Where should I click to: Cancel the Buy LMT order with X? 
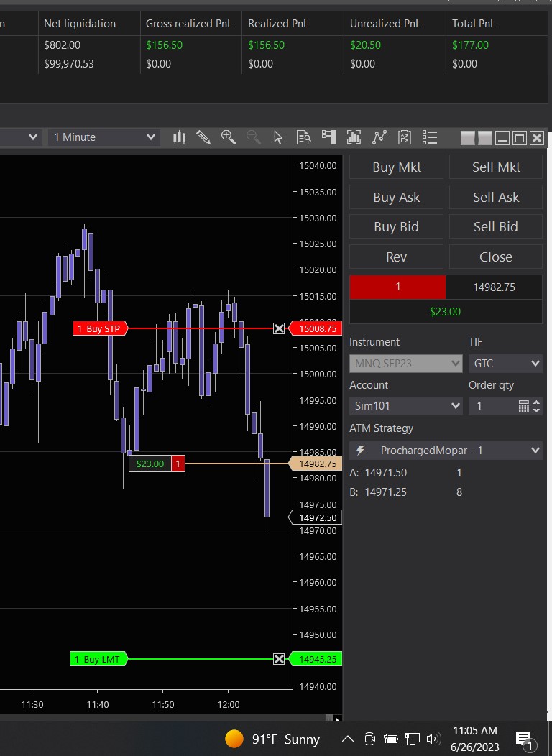point(279,658)
